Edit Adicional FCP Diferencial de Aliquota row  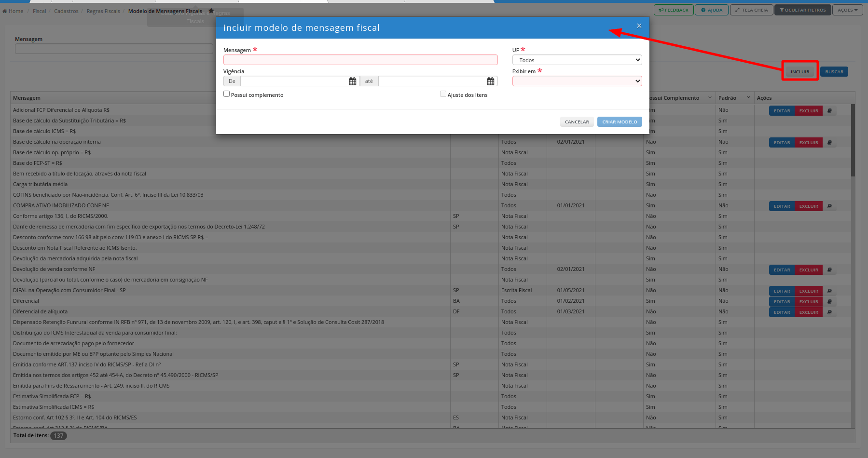782,111
